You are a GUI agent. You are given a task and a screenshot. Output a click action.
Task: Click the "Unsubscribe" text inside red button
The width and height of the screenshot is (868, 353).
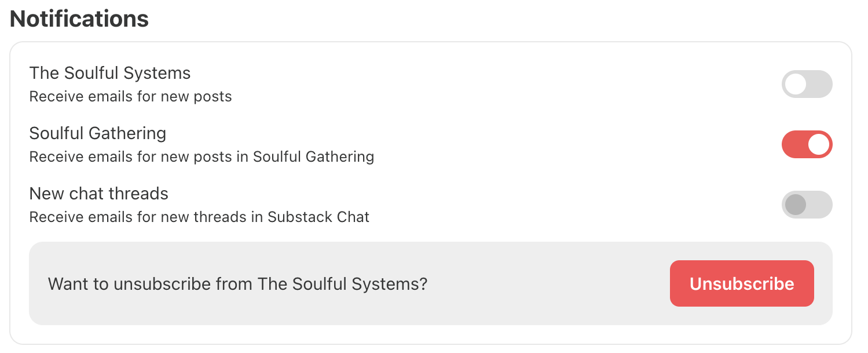(x=742, y=283)
